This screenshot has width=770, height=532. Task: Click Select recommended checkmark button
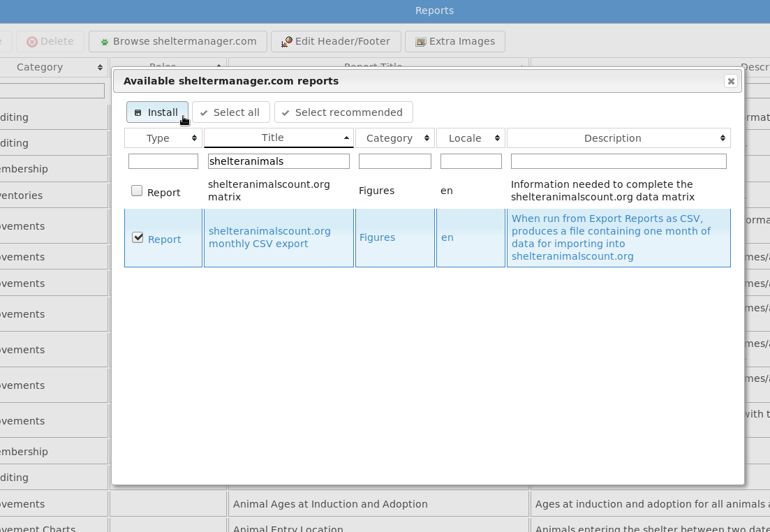coord(343,112)
